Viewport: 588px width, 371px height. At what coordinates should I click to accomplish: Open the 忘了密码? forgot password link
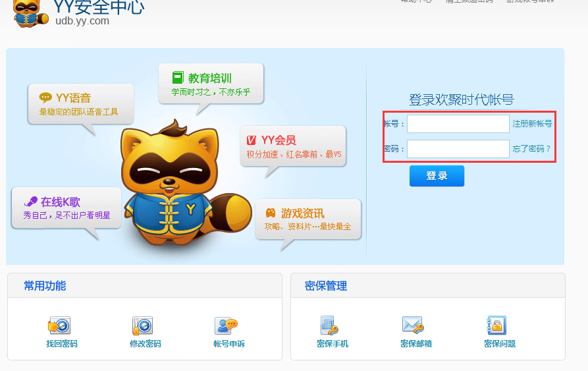(x=531, y=149)
